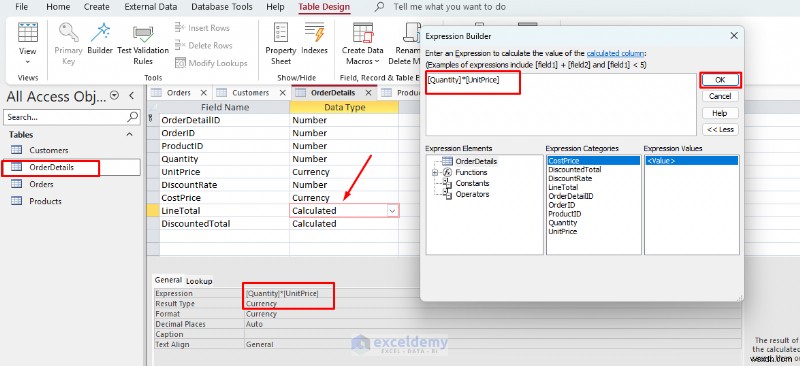Open View button dropdown arrow
The width and height of the screenshot is (800, 366).
28,62
